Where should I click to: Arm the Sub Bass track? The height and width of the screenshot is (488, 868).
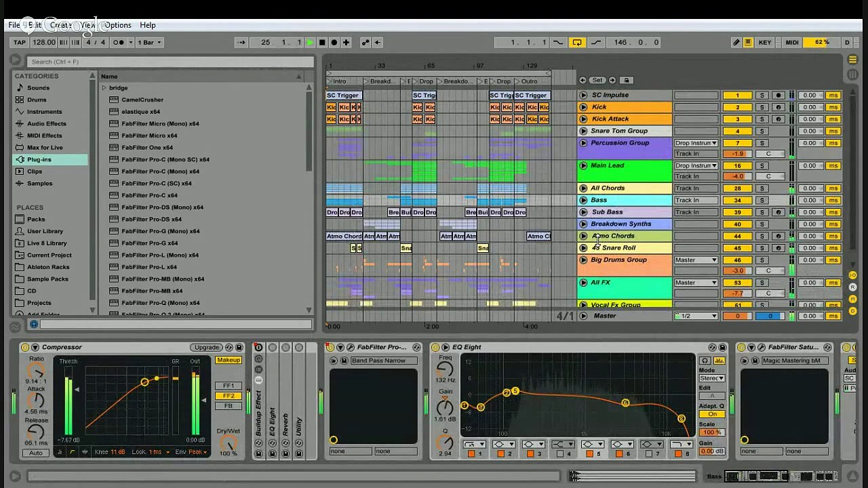[778, 212]
